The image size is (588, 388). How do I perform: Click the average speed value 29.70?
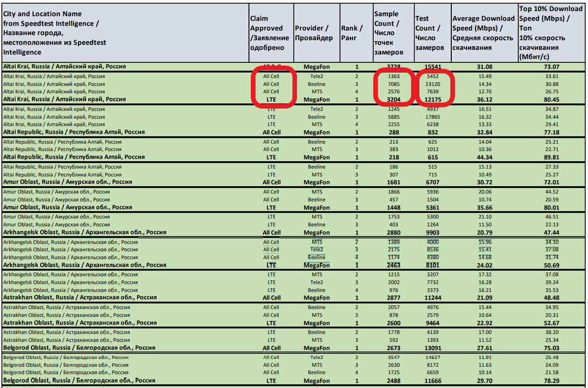coord(484,381)
